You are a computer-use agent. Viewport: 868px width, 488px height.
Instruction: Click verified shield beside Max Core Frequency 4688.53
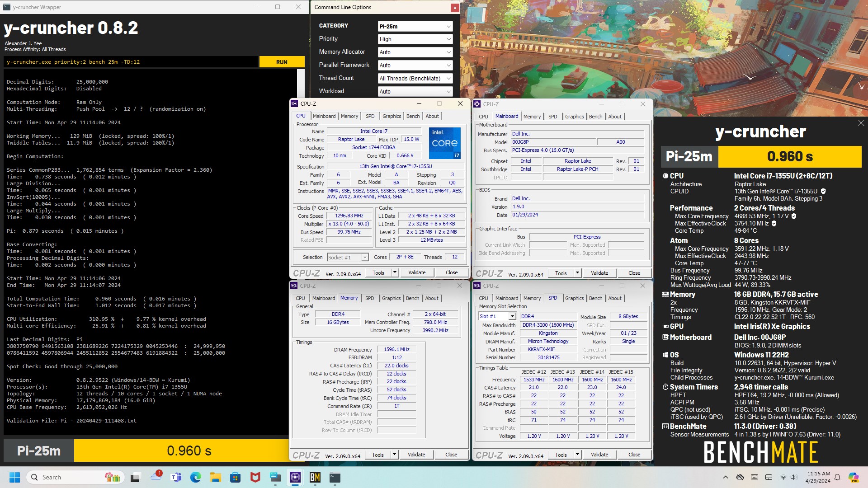794,216
